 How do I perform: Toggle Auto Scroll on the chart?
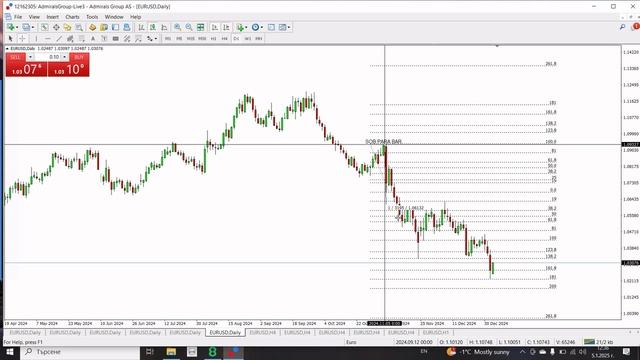click(215, 27)
